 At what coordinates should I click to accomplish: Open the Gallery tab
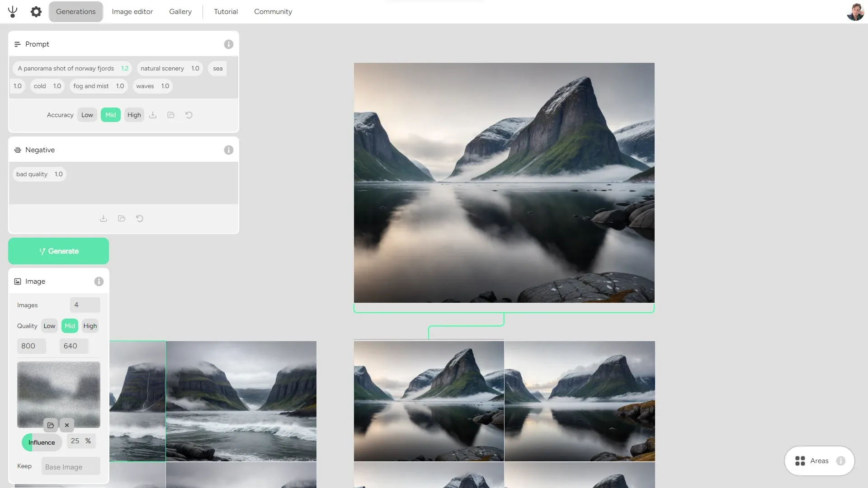[x=180, y=12]
